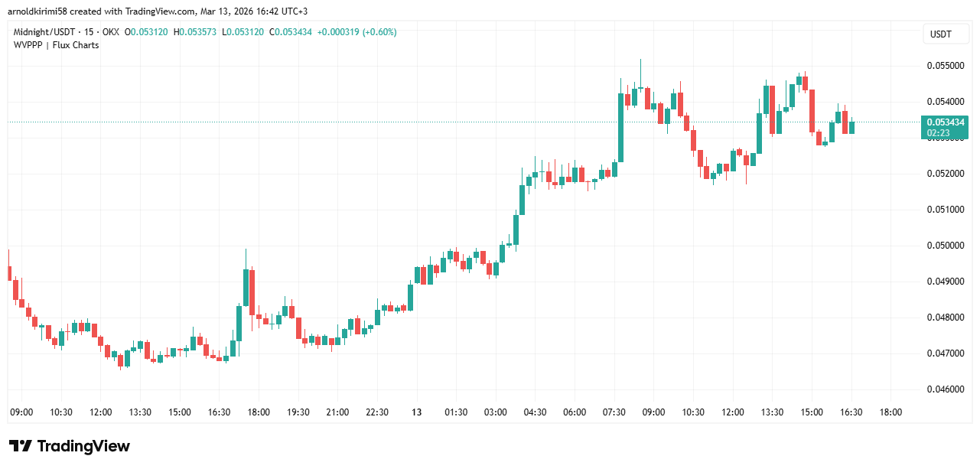
Task: Click the TradingView wordmark text
Action: tap(83, 446)
